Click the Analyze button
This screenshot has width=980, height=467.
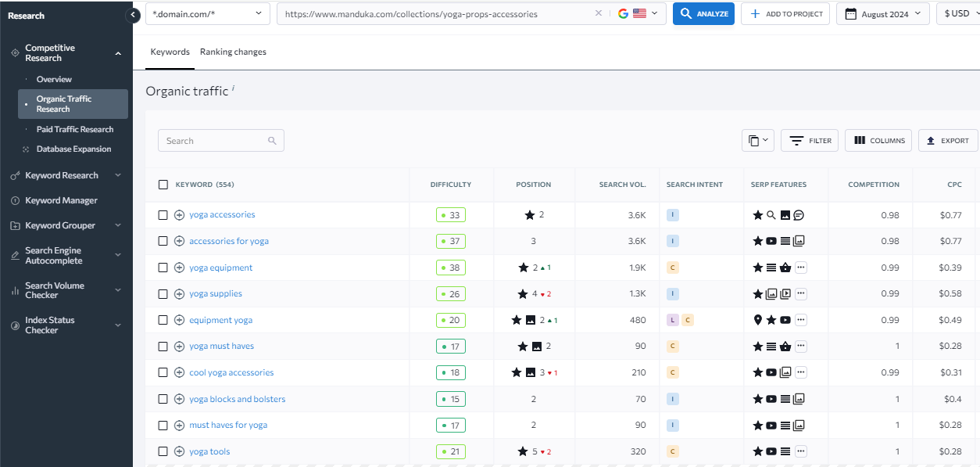tap(703, 13)
